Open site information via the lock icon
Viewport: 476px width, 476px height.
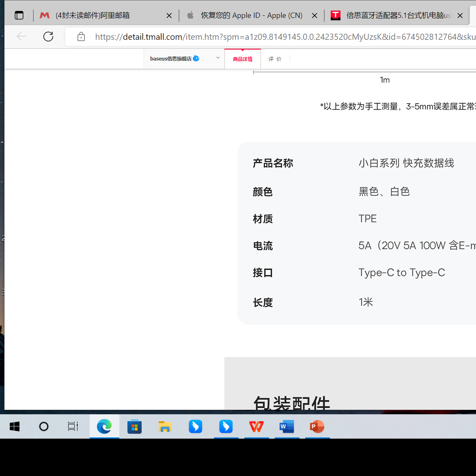pyautogui.click(x=81, y=36)
